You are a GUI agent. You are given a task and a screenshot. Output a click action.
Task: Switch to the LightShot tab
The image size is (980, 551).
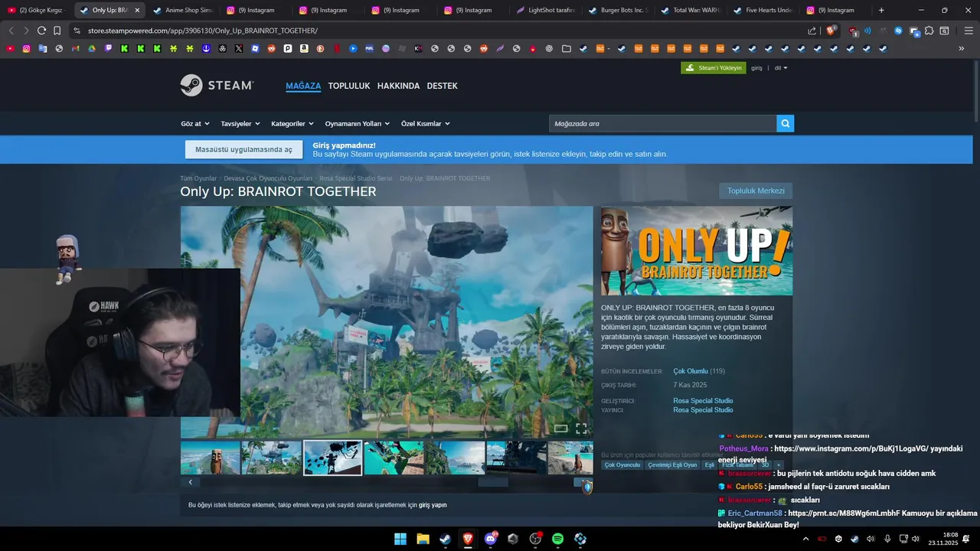click(546, 10)
